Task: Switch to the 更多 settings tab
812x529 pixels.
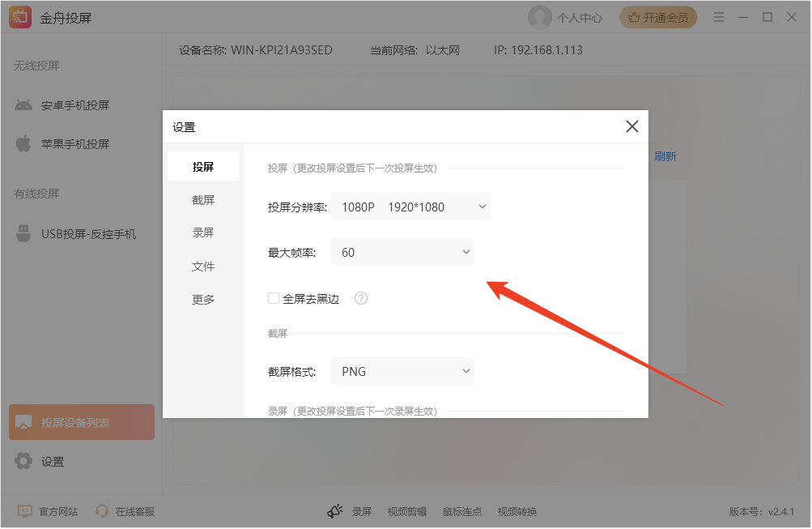Action: pos(203,299)
